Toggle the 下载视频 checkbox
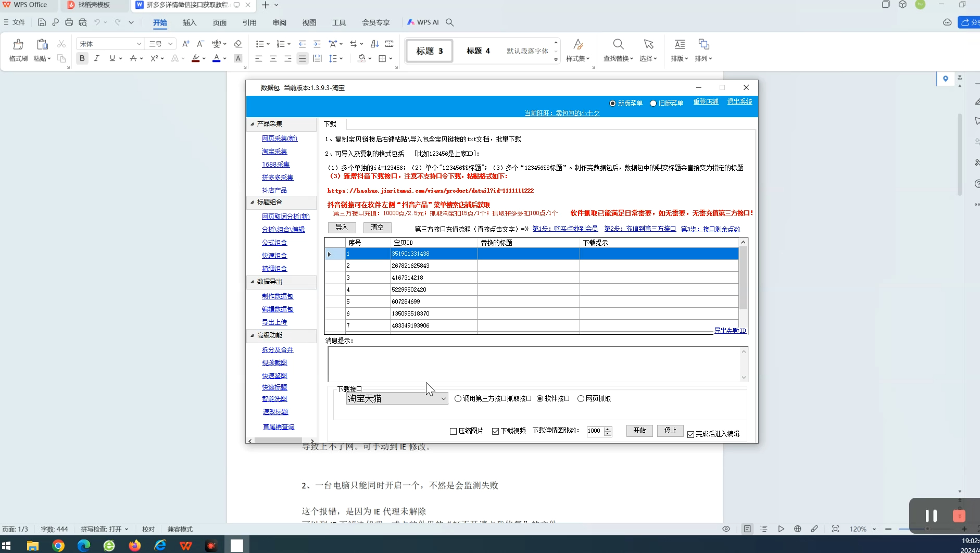 (x=495, y=431)
